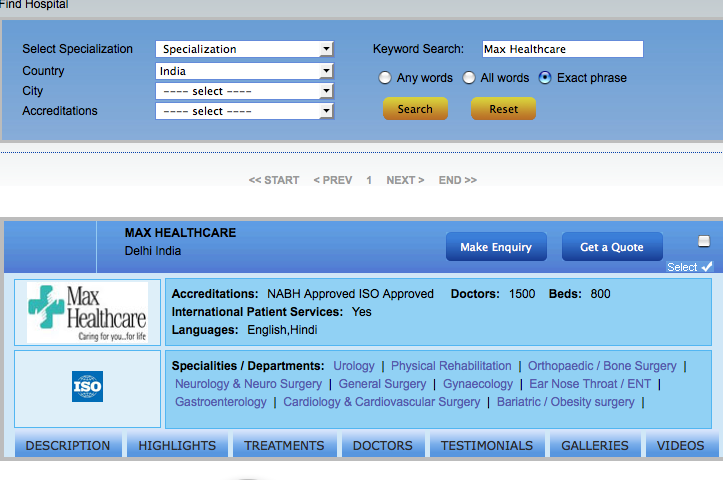Open Ear Nose Throat / ENT link
The image size is (723, 480).
[x=590, y=384]
